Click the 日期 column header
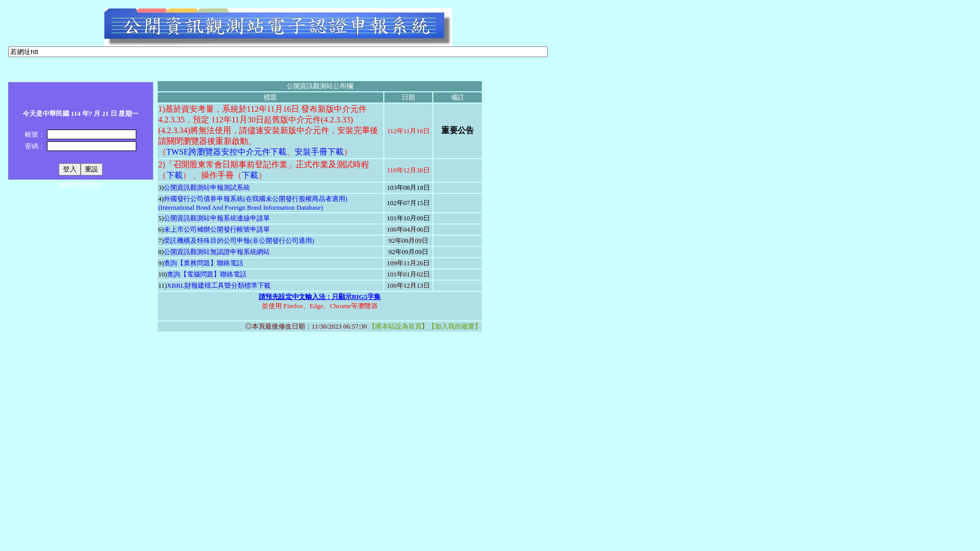The height and width of the screenshot is (551, 980). 408,97
